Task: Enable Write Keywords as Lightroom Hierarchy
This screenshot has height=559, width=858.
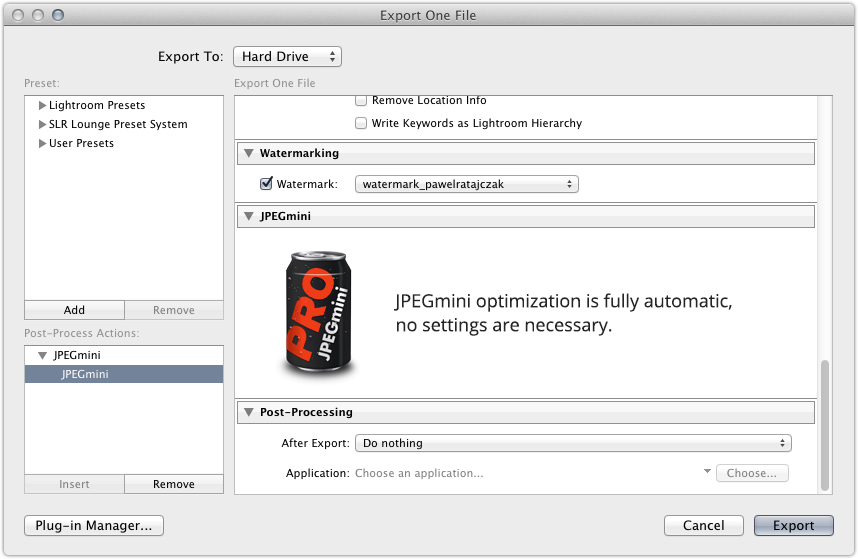Action: [361, 123]
